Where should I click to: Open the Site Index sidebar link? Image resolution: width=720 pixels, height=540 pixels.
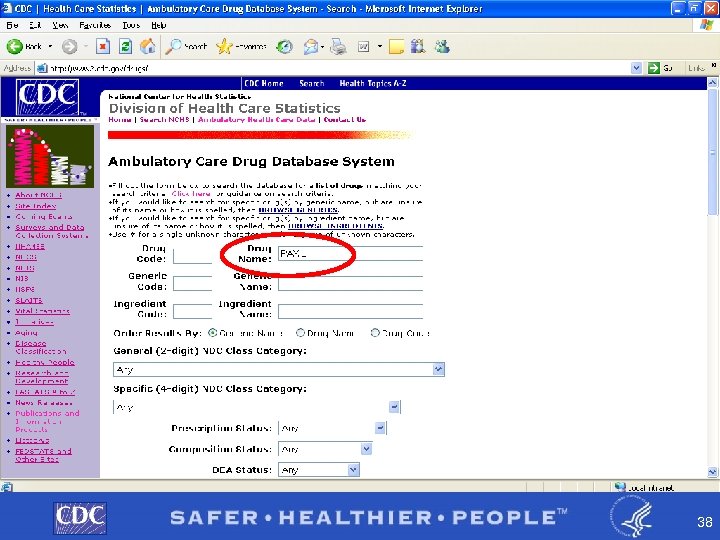[x=35, y=206]
